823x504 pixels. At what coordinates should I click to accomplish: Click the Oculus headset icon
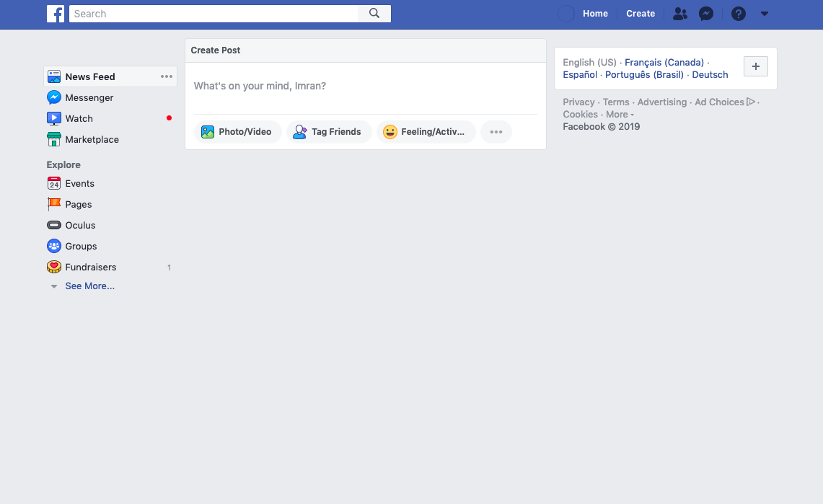pos(54,225)
